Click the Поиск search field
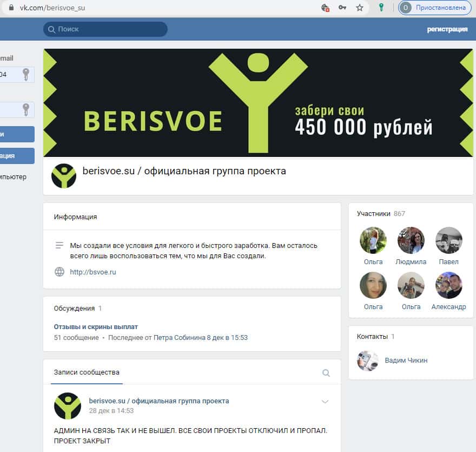 (x=105, y=29)
